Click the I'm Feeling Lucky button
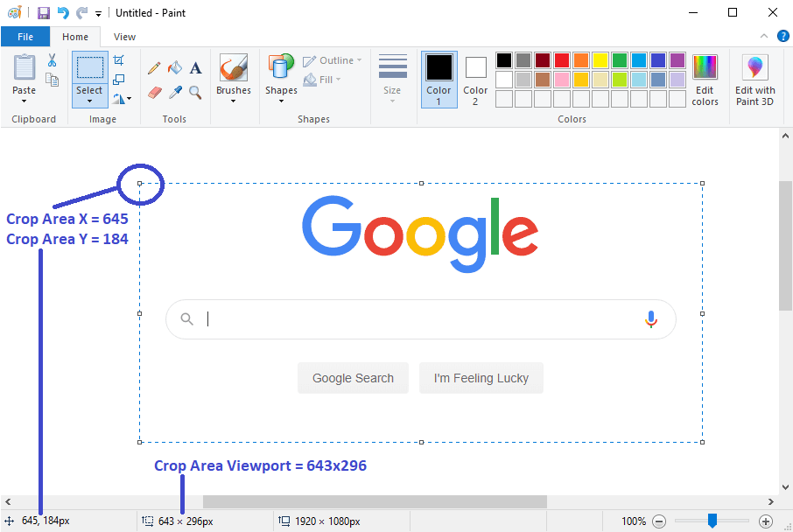The image size is (793, 532). click(481, 378)
